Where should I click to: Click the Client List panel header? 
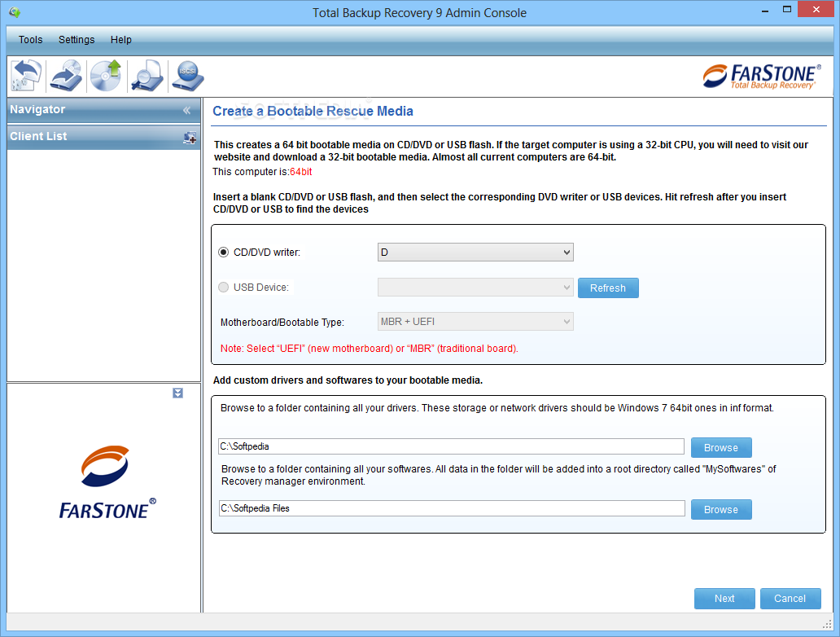click(103, 137)
